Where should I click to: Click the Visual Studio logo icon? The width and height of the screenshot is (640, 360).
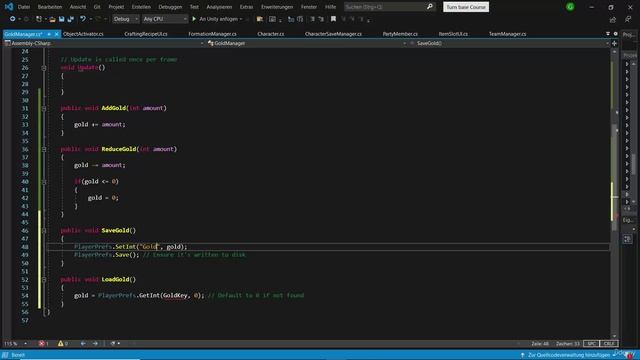(x=9, y=7)
